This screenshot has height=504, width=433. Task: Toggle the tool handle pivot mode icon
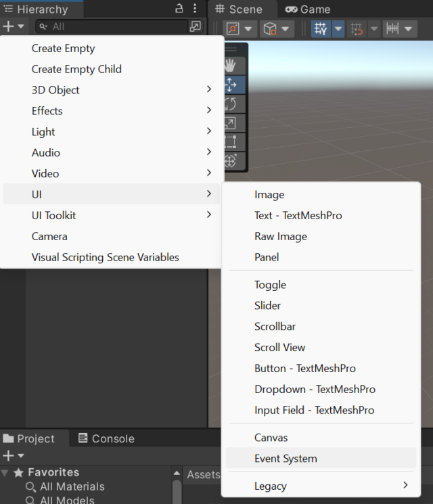pos(233,29)
